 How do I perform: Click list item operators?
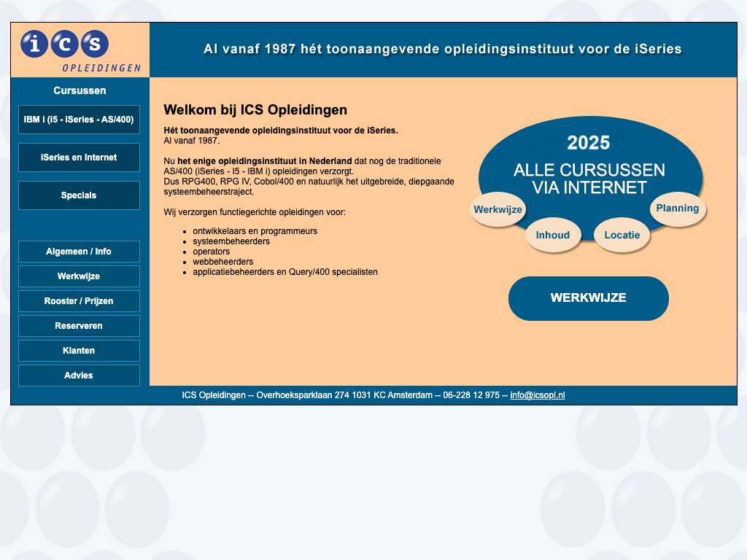(x=211, y=252)
